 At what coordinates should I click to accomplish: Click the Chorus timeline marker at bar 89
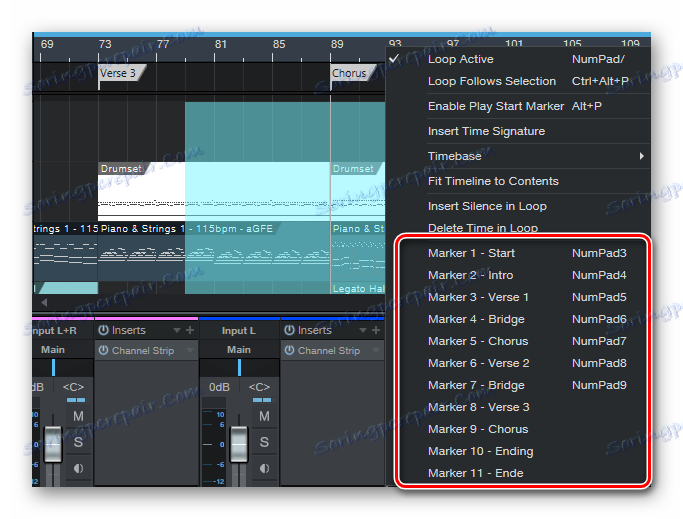[x=352, y=73]
